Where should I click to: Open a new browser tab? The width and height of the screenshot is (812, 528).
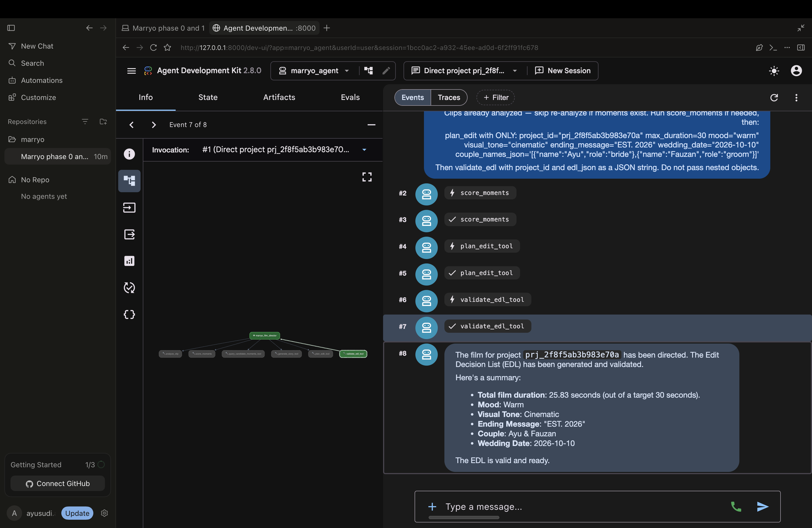[326, 28]
